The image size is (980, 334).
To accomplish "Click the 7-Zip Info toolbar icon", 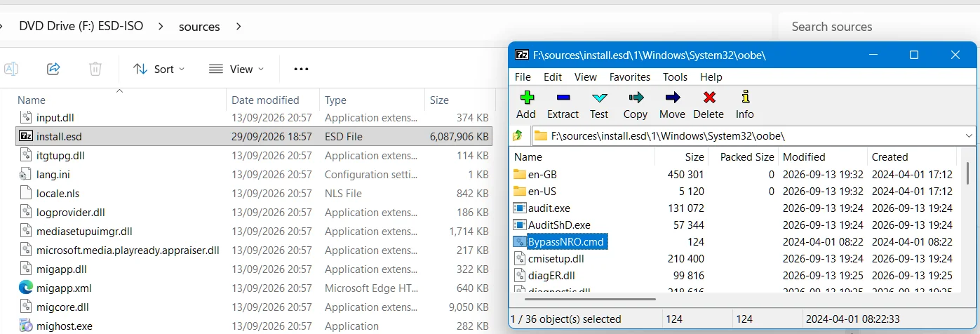I will click(x=745, y=98).
